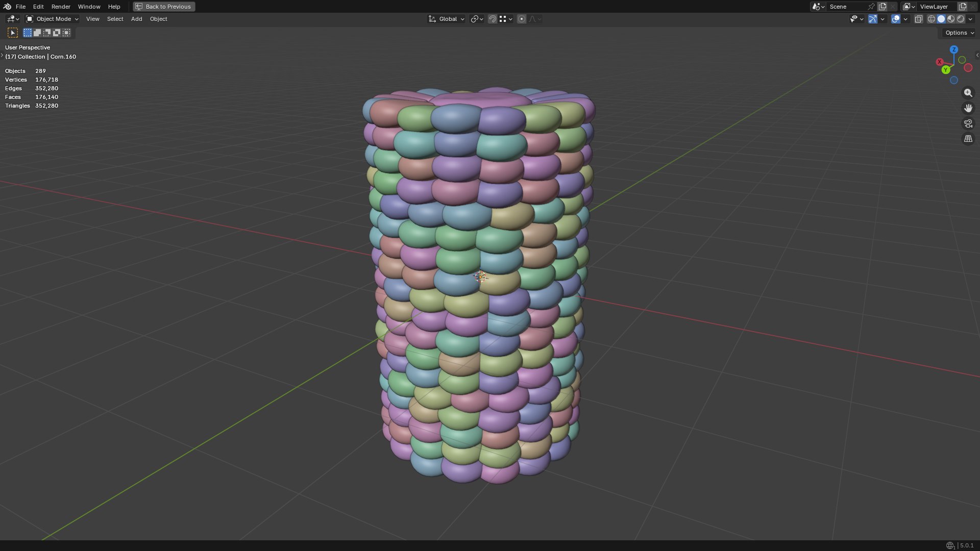Switch to Solid viewport shading

(941, 19)
